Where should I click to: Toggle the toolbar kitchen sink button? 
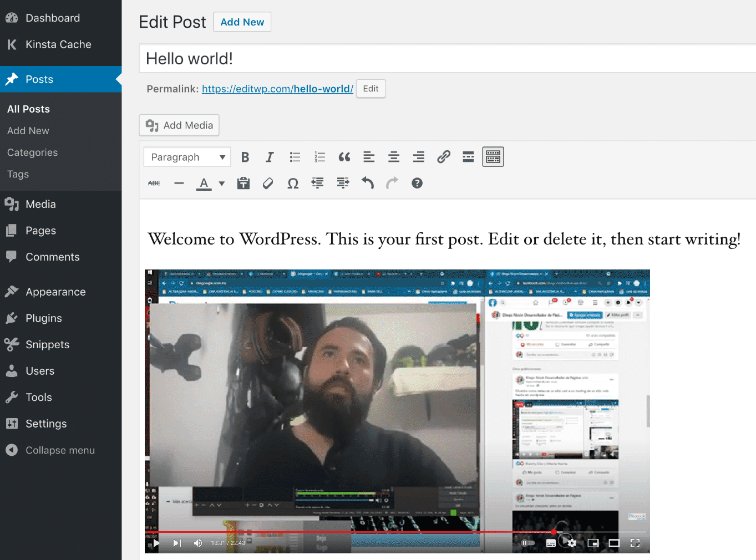493,157
